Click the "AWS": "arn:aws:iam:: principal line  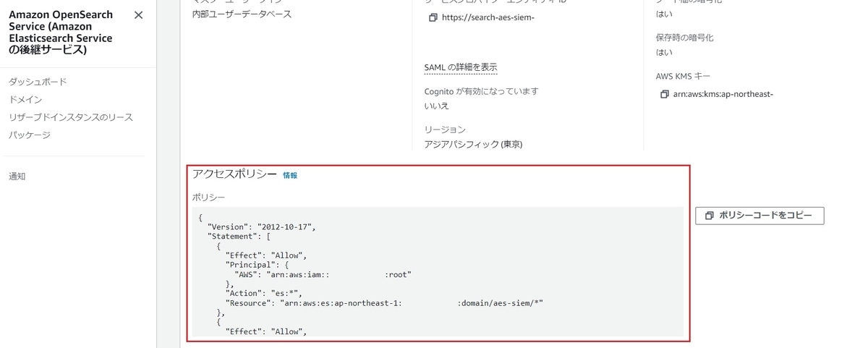(323, 274)
